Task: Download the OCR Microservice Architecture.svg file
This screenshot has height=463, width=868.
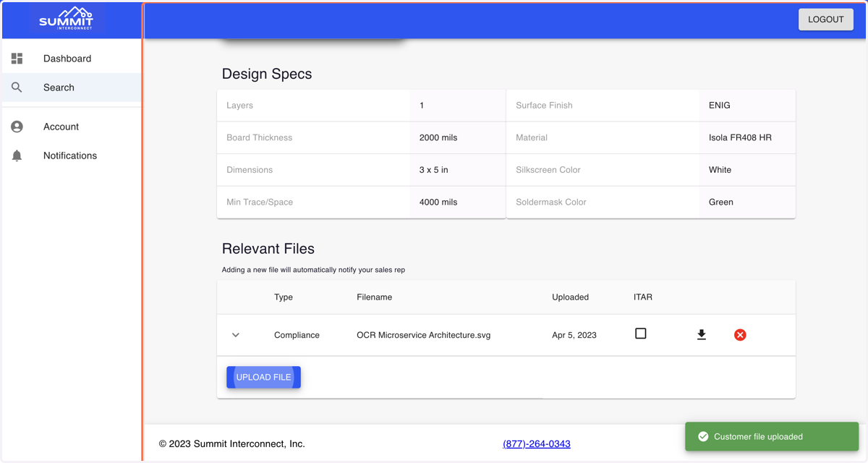Action: pyautogui.click(x=702, y=335)
